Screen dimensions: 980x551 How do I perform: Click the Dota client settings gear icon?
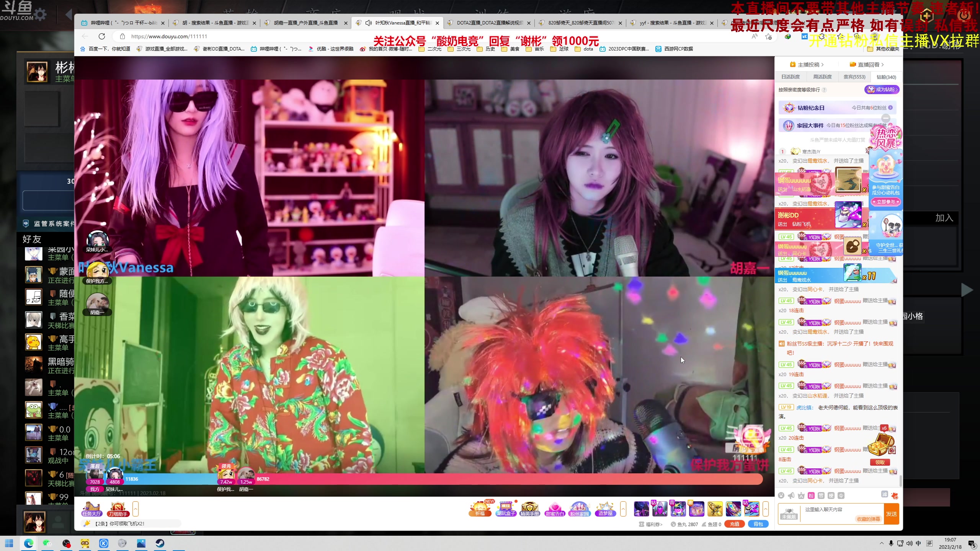coord(40,15)
